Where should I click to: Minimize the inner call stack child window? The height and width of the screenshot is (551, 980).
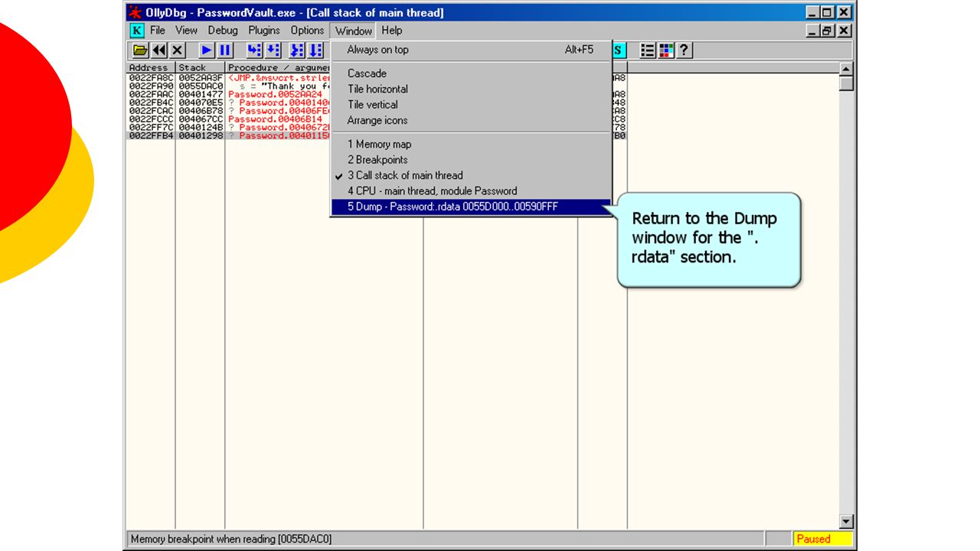(813, 31)
